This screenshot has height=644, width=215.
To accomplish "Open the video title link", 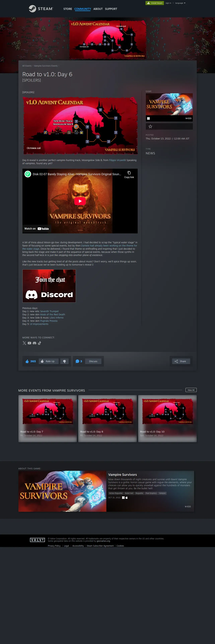I will 77,174.
